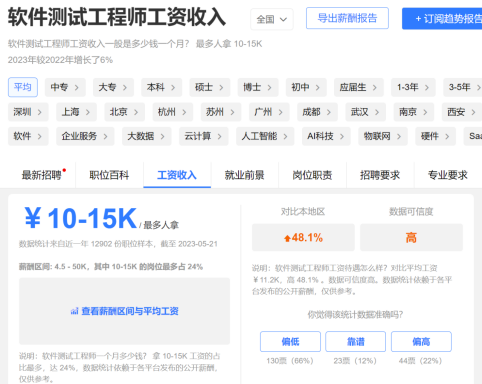Screen dimensions: 482x384
Task: Vote 靠谱 on data accuracy
Action: (356, 341)
